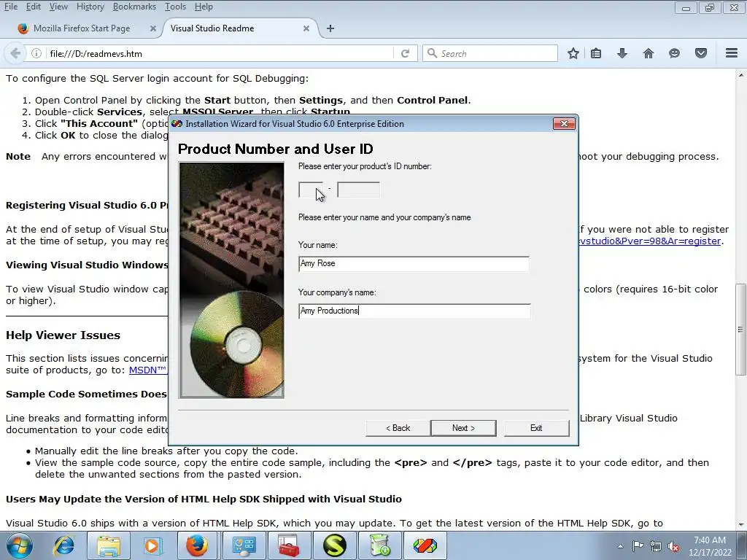Open Windows Explorer folder in taskbar
The width and height of the screenshot is (747, 560).
tap(109, 545)
